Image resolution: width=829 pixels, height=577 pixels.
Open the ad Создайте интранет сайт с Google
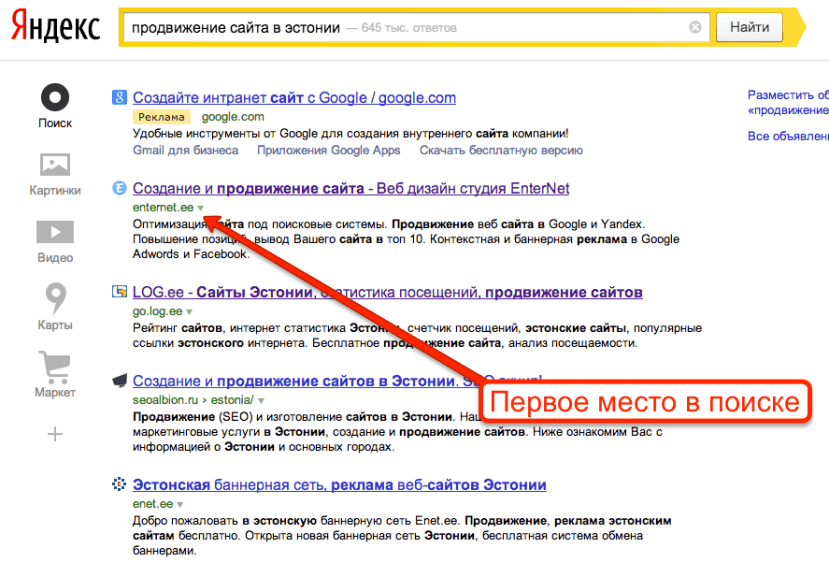pyautogui.click(x=294, y=98)
